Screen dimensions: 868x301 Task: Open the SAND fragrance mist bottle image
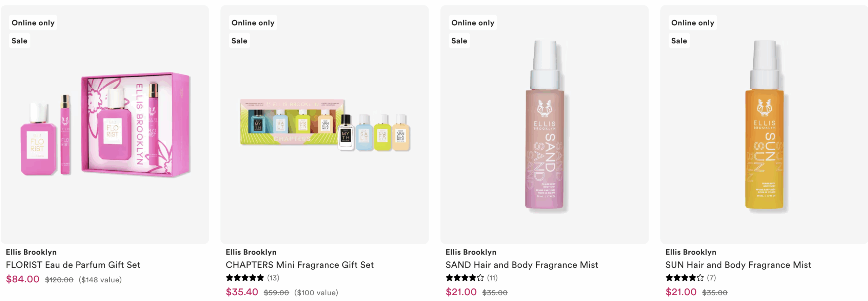(x=545, y=125)
